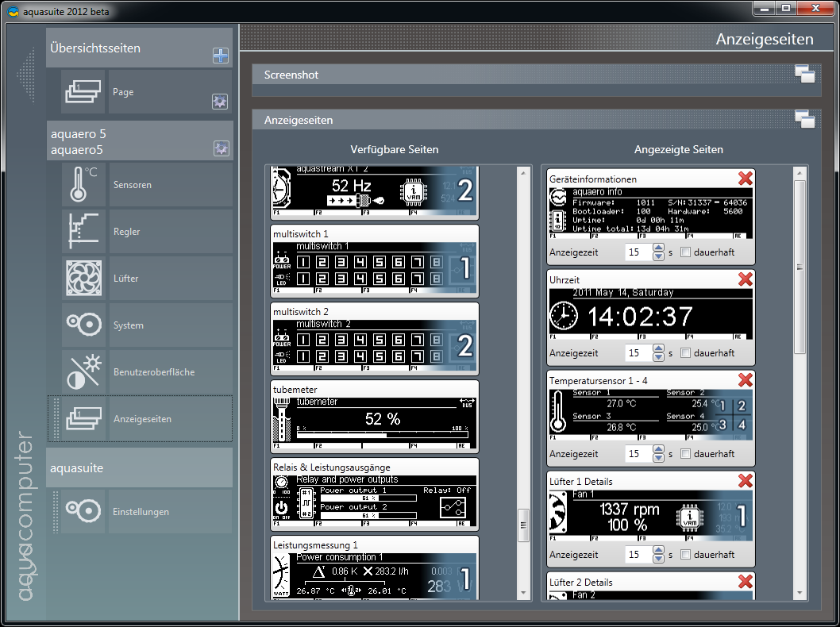The image size is (840, 627).
Task: Click the Benutzeroberfläche brightness icon
Action: tap(83, 371)
